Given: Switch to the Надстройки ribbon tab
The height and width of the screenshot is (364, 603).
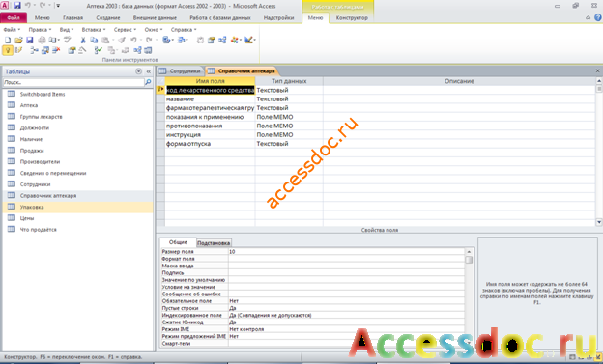Looking at the screenshot, I should [279, 17].
